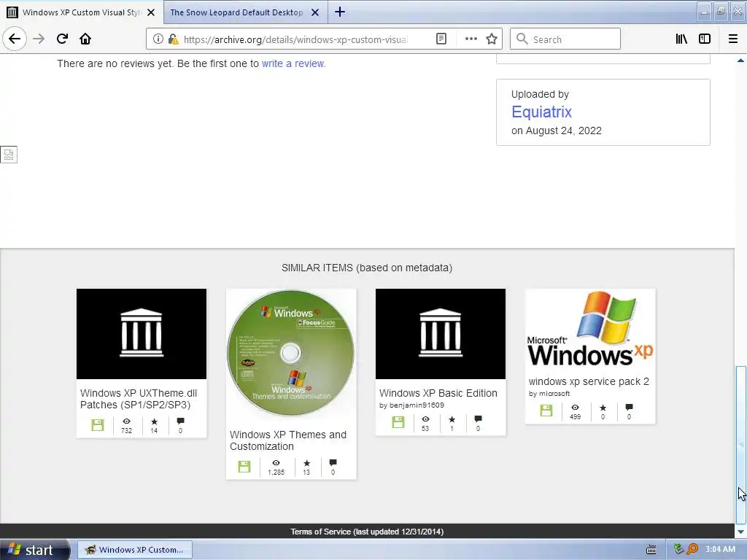This screenshot has height=560, width=747.
Task: Click floppy icon on service pack 2 card
Action: click(546, 411)
